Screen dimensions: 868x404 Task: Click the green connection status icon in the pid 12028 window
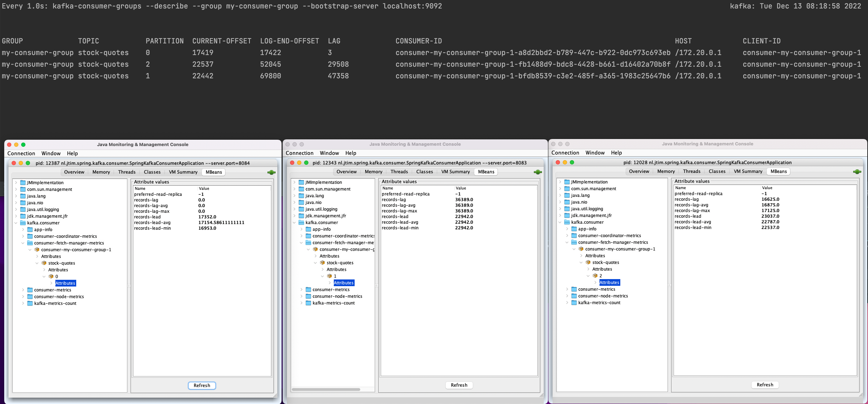(857, 171)
